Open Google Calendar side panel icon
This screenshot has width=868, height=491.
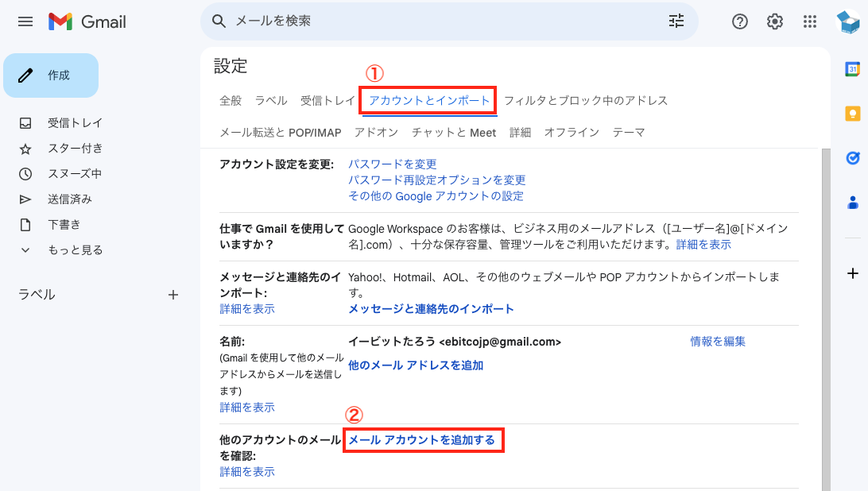852,69
